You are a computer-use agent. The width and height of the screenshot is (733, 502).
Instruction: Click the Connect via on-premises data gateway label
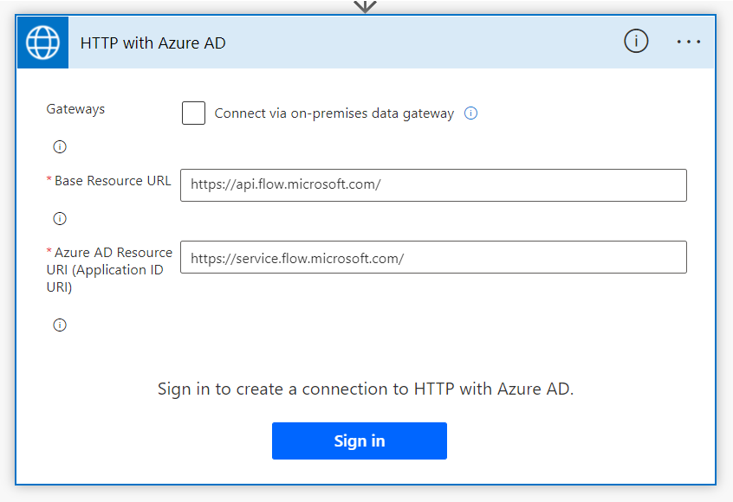click(x=334, y=114)
